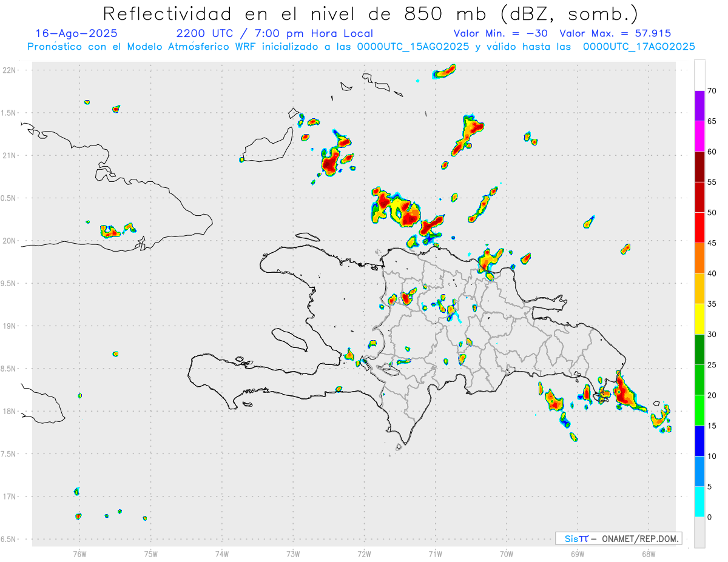728x562 pixels.
Task: Click the latitude axis label "17N"
Action: point(10,497)
